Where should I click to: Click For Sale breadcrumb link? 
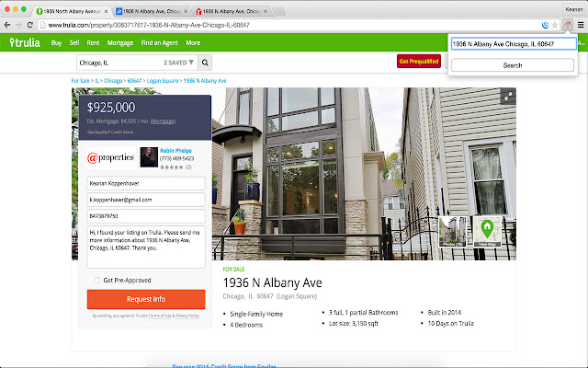point(80,81)
